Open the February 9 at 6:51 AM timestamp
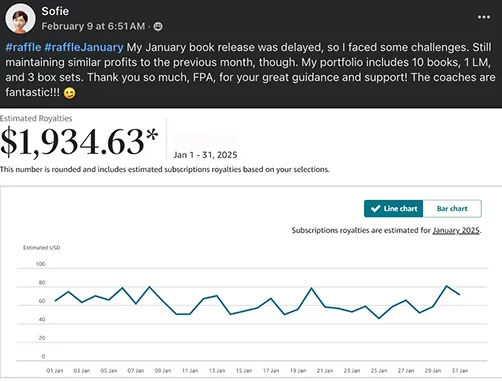Image resolution: width=502 pixels, height=381 pixels. tap(93, 26)
